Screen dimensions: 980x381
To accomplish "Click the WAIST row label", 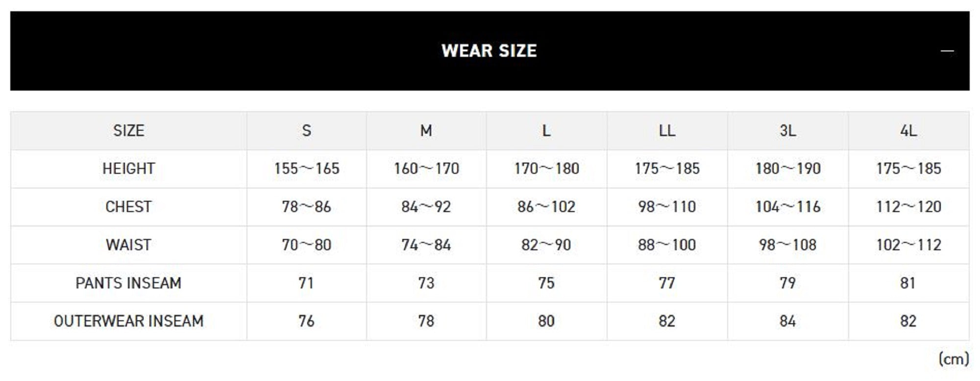I will [128, 245].
